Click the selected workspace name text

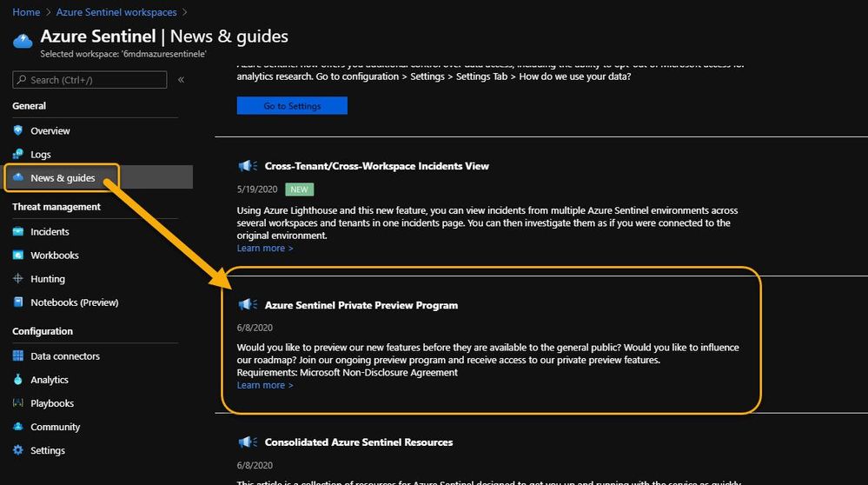(x=123, y=54)
